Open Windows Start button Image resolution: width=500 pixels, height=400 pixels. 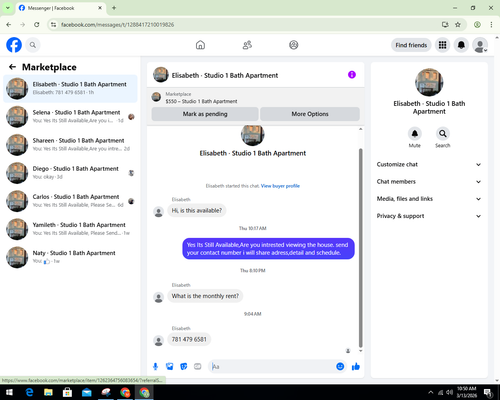tap(9, 392)
